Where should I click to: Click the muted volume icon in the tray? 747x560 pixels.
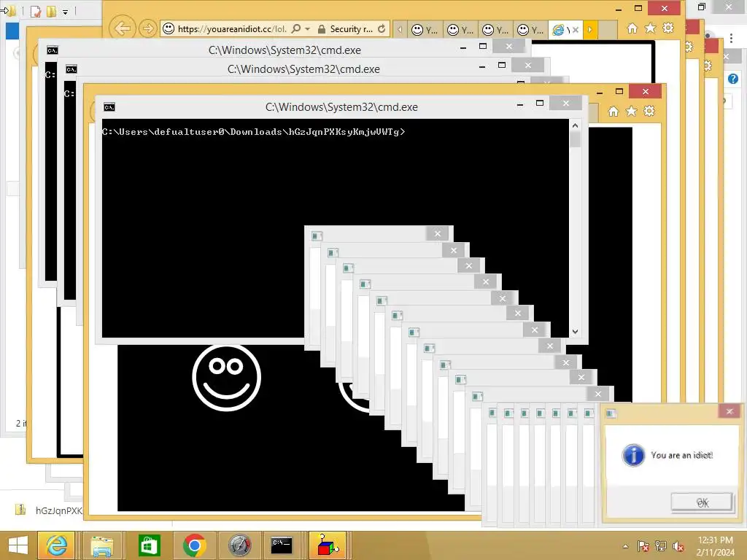click(678, 546)
